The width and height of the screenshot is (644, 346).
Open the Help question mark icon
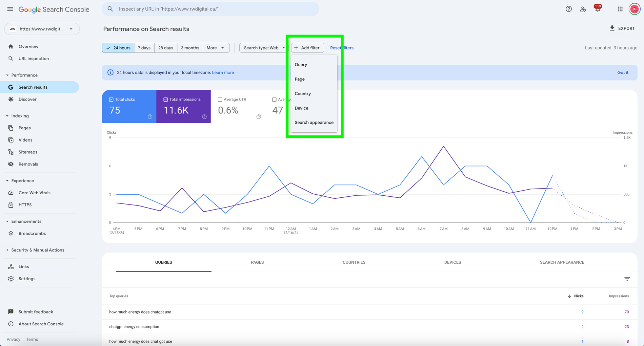(x=569, y=9)
